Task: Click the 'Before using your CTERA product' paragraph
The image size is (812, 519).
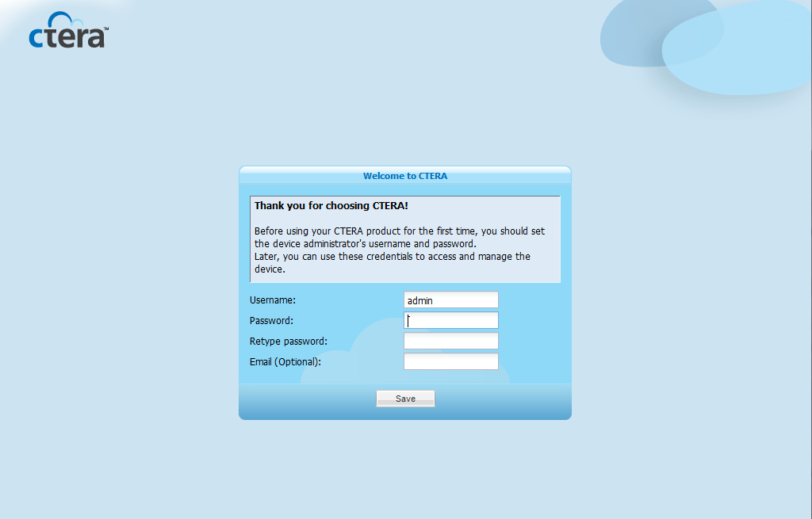Action: (x=400, y=250)
